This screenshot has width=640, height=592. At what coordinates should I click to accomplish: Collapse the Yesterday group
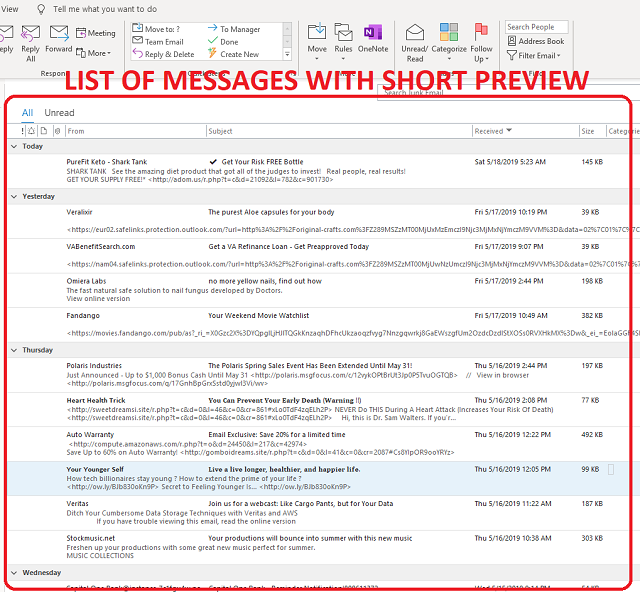pos(14,196)
